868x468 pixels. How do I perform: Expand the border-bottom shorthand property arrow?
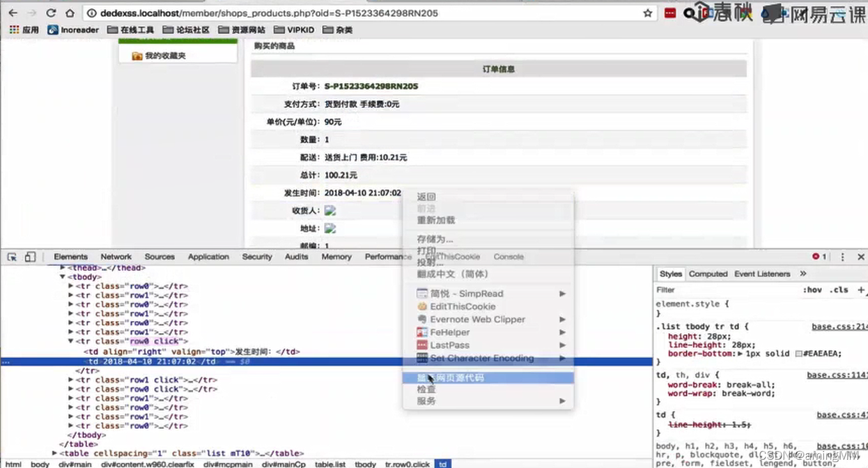(740, 354)
